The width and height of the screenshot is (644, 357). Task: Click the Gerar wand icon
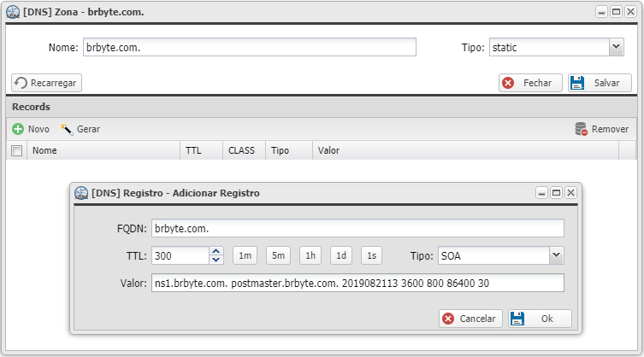(x=67, y=129)
